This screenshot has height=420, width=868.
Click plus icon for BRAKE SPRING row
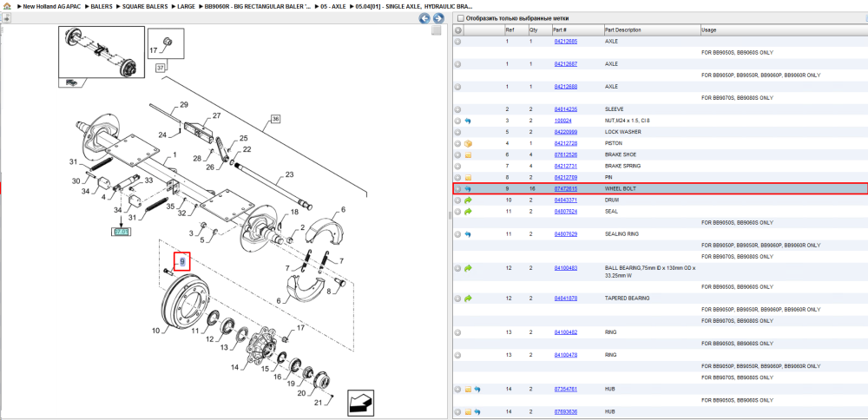coord(457,166)
